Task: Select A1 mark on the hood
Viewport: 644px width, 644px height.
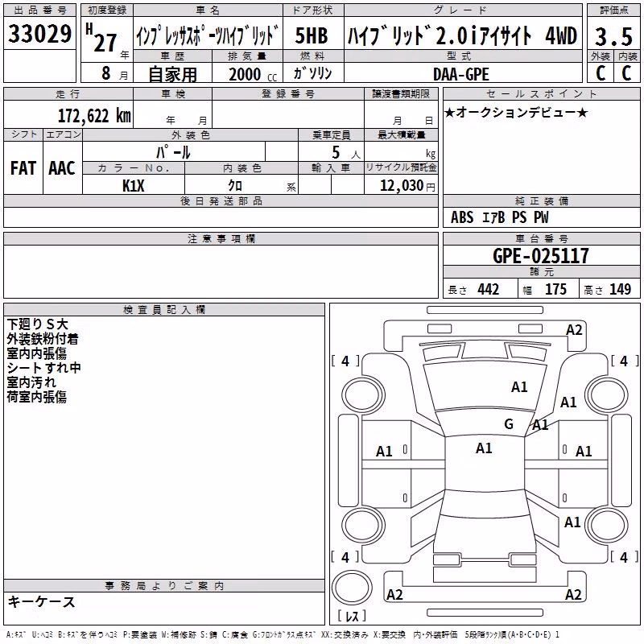Action: (519, 387)
